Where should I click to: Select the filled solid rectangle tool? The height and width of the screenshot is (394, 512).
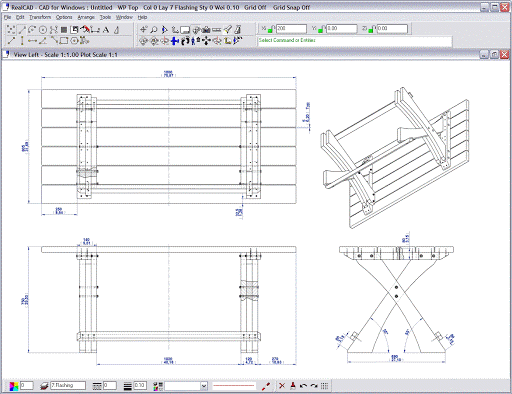(x=64, y=30)
